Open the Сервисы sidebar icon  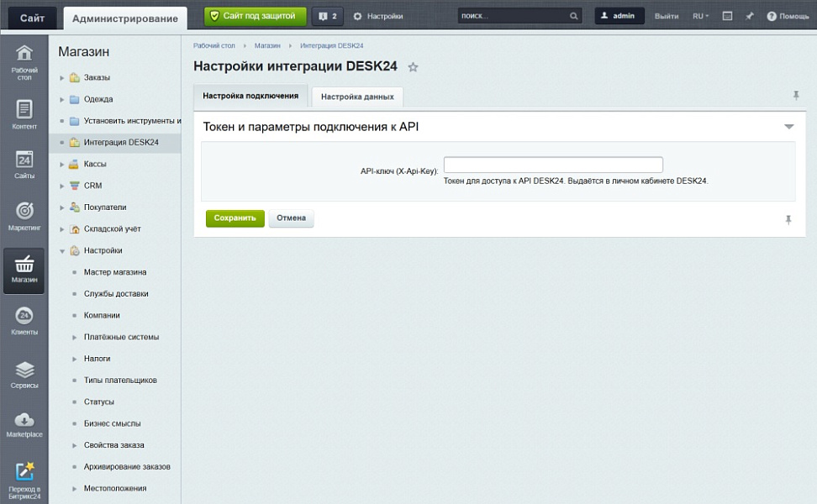point(24,374)
